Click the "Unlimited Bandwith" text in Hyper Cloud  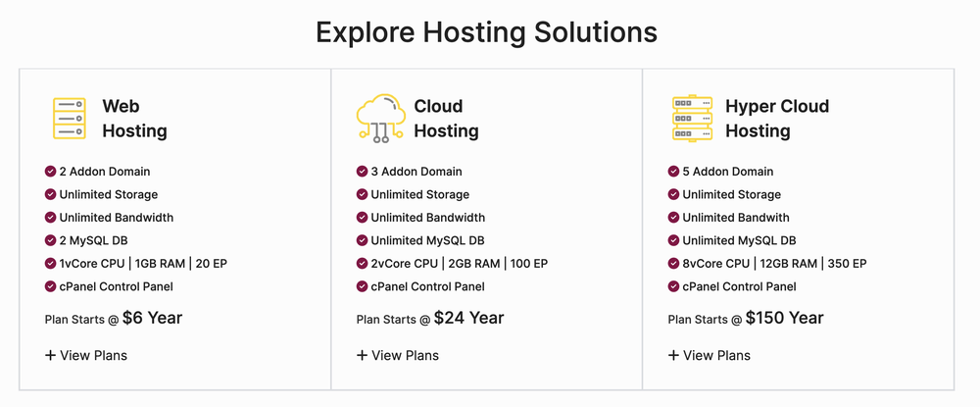(x=736, y=218)
